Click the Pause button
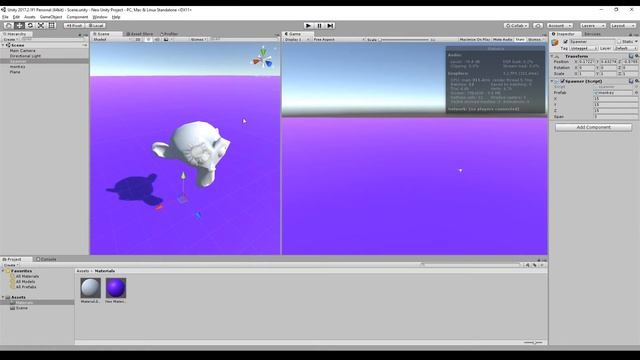Screen dimensions: 640x360 tap(320, 26)
